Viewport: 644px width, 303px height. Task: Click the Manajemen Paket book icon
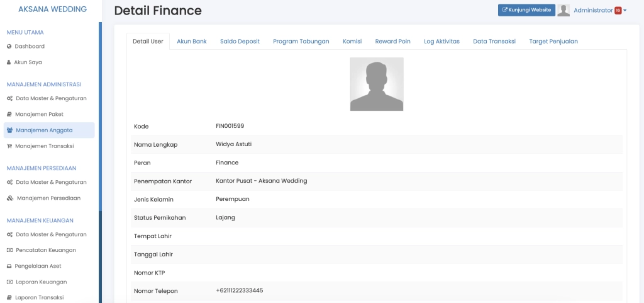[9, 115]
